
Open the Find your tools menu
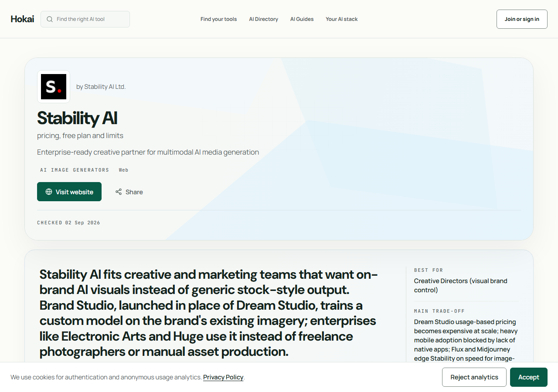click(x=218, y=19)
